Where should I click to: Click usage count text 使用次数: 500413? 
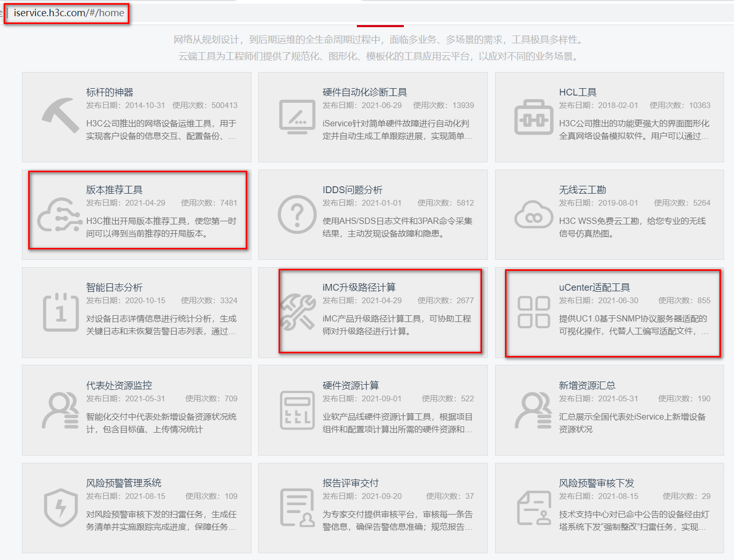[x=205, y=105]
